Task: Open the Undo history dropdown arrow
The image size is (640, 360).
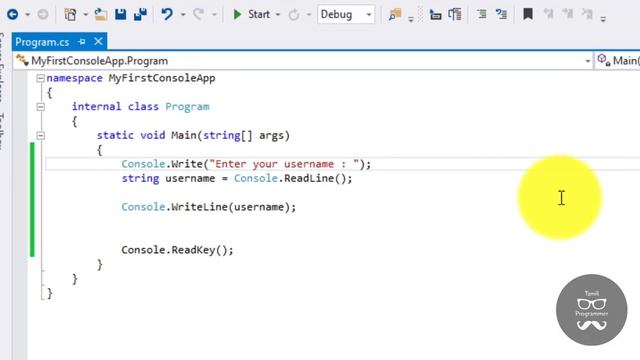Action: tap(183, 15)
